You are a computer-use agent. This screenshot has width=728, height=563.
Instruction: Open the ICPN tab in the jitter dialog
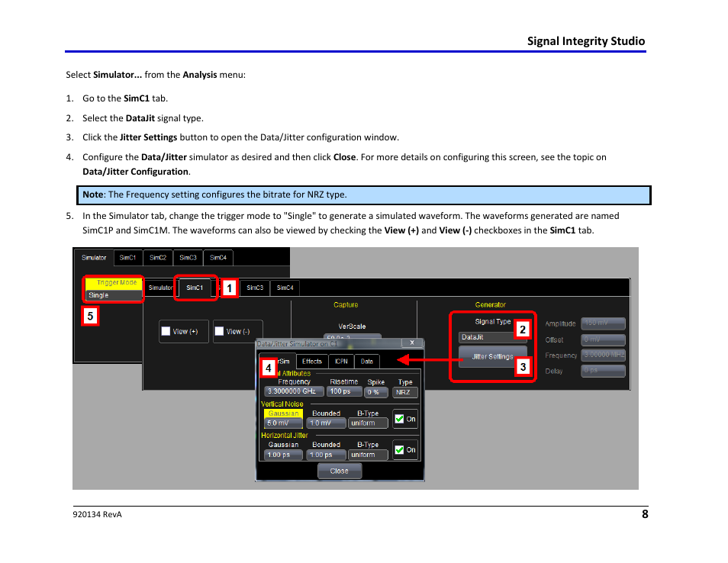(341, 361)
